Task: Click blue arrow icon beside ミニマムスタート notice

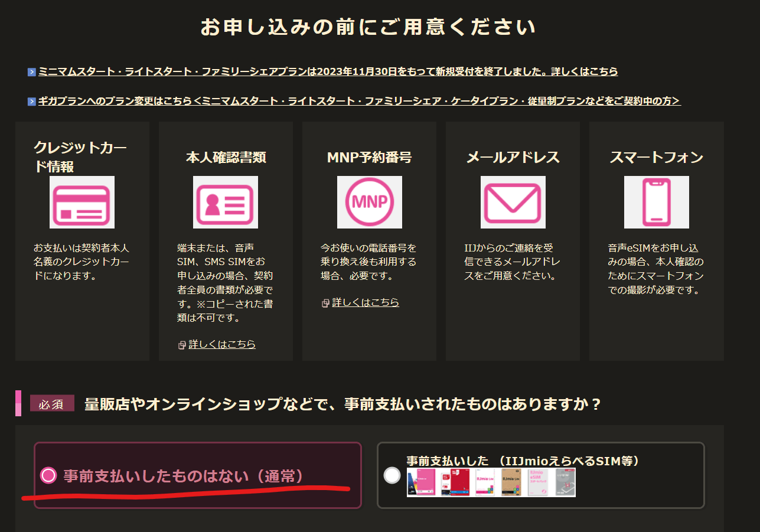Action: point(32,72)
